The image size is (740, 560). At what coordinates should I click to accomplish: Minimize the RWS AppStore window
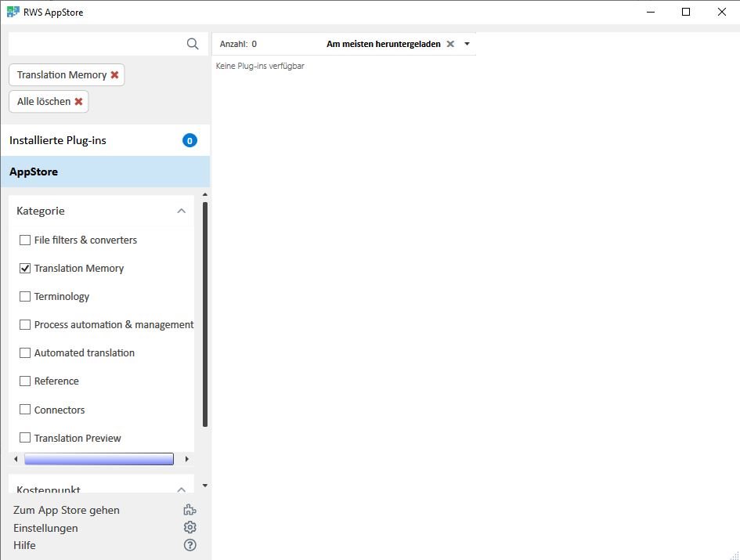651,12
